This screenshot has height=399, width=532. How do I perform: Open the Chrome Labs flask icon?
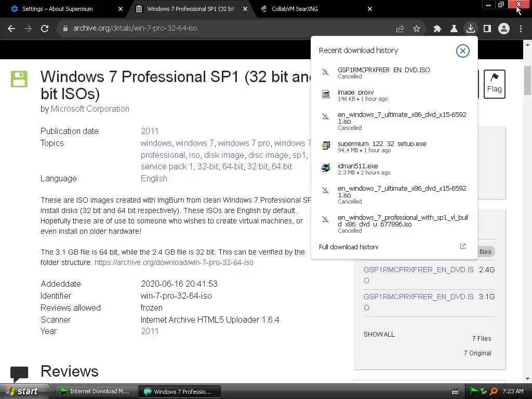tap(454, 29)
